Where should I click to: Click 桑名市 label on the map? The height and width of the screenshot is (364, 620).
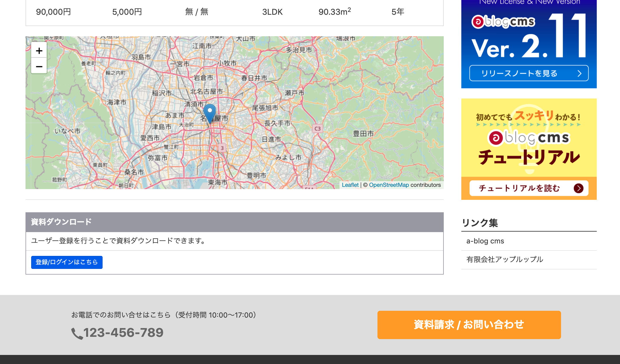(134, 172)
